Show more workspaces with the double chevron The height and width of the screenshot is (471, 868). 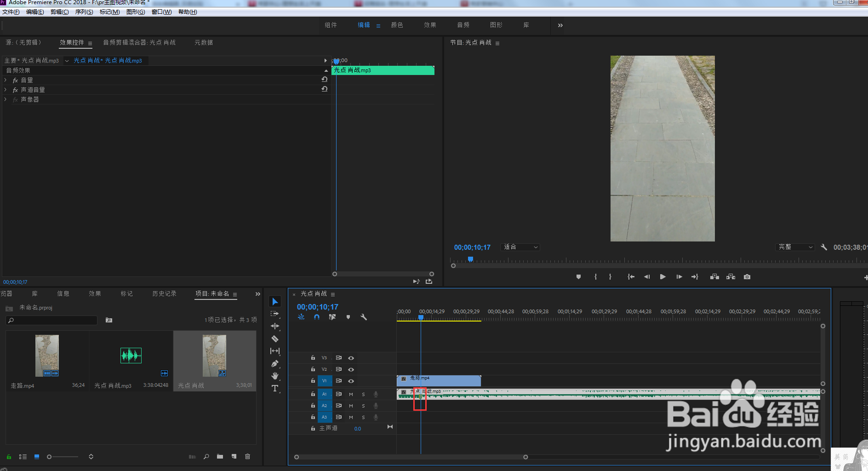tap(560, 25)
